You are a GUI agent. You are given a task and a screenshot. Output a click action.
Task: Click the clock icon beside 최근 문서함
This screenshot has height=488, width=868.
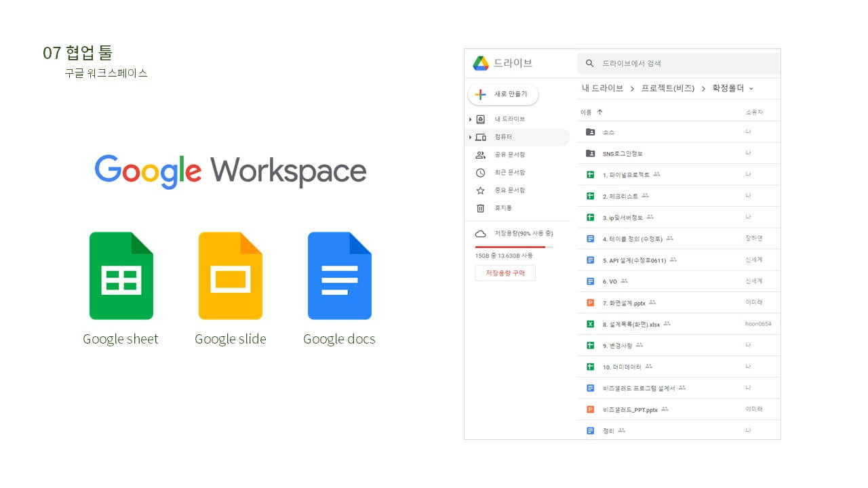[481, 172]
